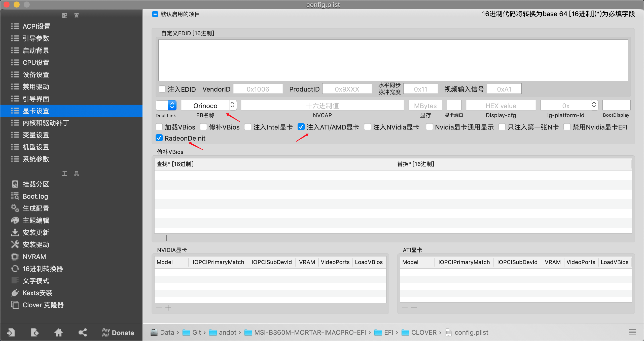
Task: Expand FB名称 dropdown selector
Action: [x=233, y=105]
